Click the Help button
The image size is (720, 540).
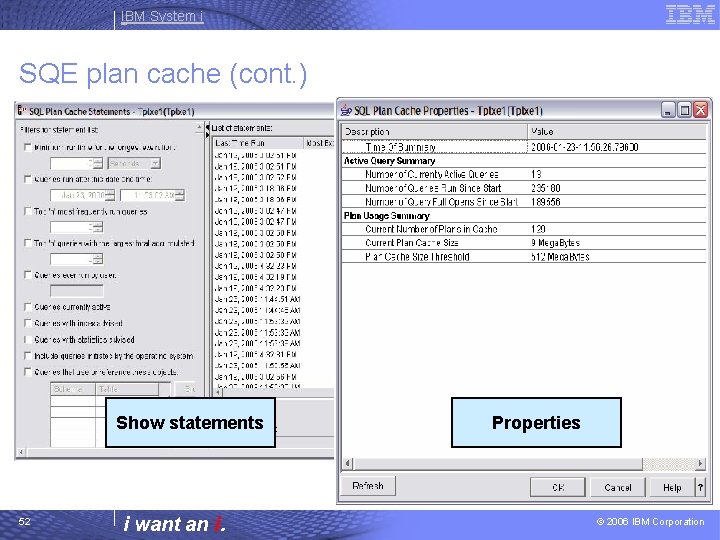pyautogui.click(x=672, y=487)
